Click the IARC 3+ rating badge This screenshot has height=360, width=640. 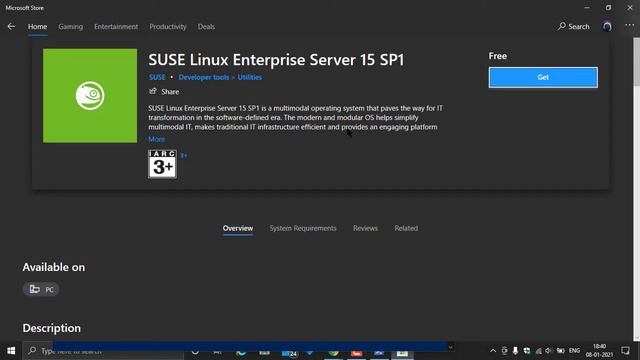pos(162,164)
